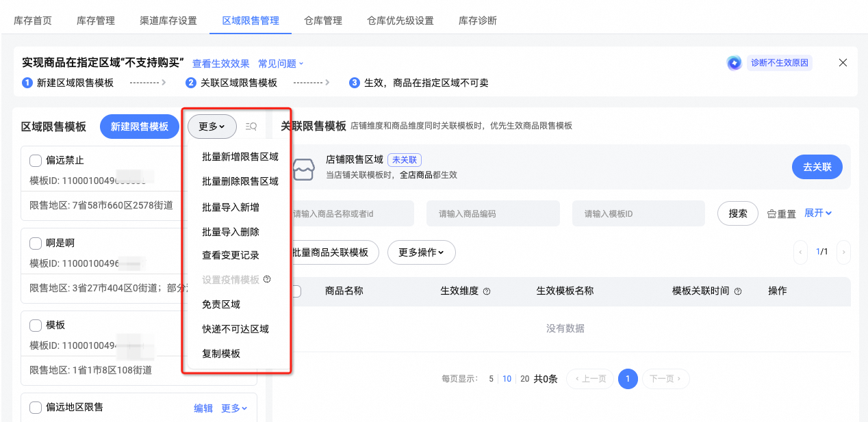Go to previous page arrow near 1/1
This screenshot has width=868, height=422.
coord(801,252)
